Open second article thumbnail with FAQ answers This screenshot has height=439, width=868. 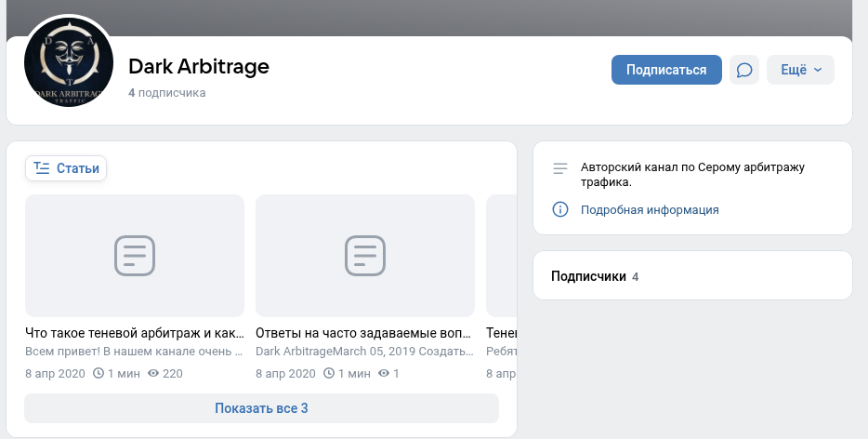(365, 255)
